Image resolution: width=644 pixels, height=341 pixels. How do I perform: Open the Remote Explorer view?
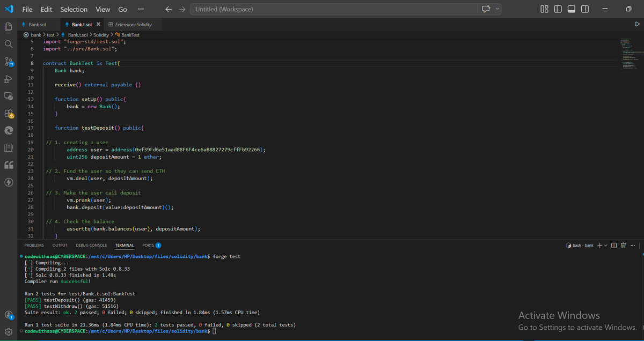tap(8, 97)
